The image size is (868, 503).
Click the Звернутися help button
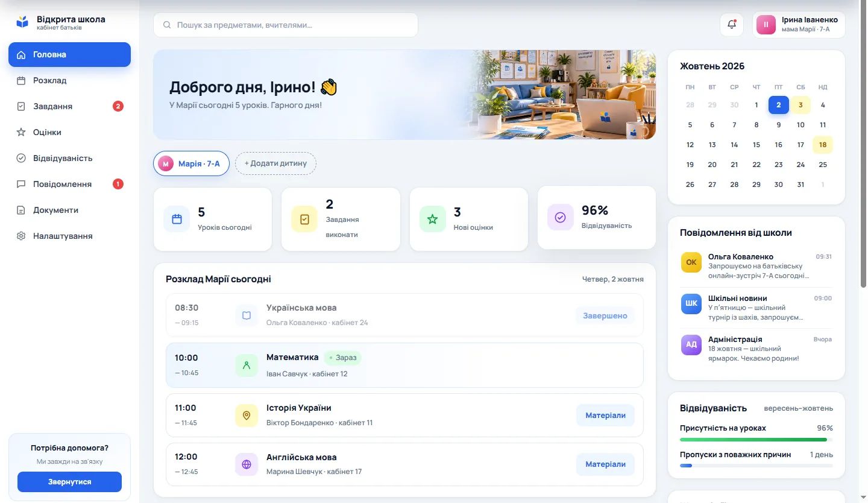[x=69, y=482]
